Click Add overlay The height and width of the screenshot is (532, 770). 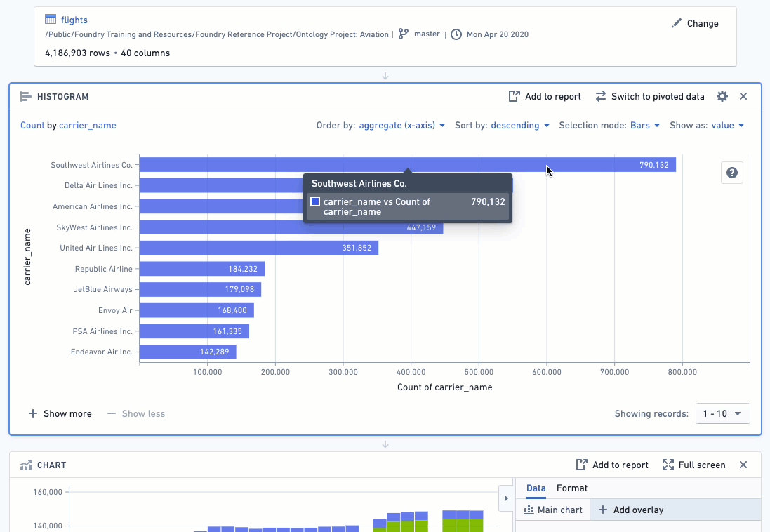(631, 510)
